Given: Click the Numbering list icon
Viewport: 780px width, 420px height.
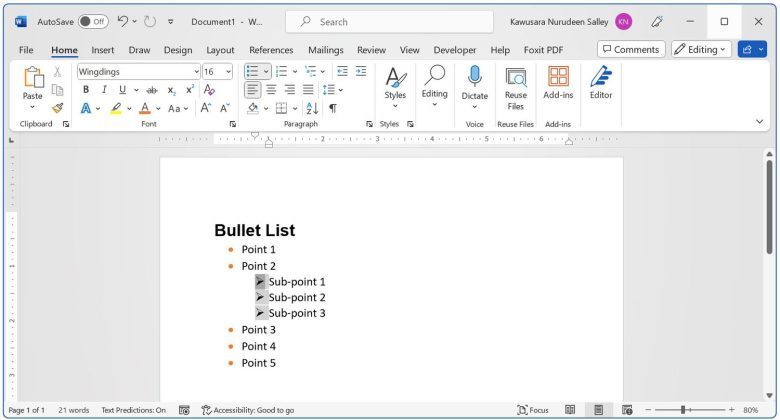Looking at the screenshot, I should click(282, 72).
